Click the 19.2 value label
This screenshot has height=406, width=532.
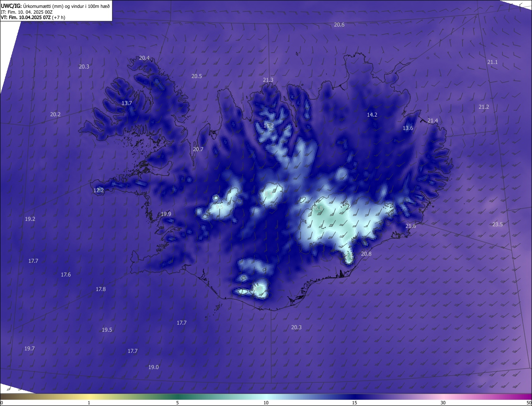30,219
